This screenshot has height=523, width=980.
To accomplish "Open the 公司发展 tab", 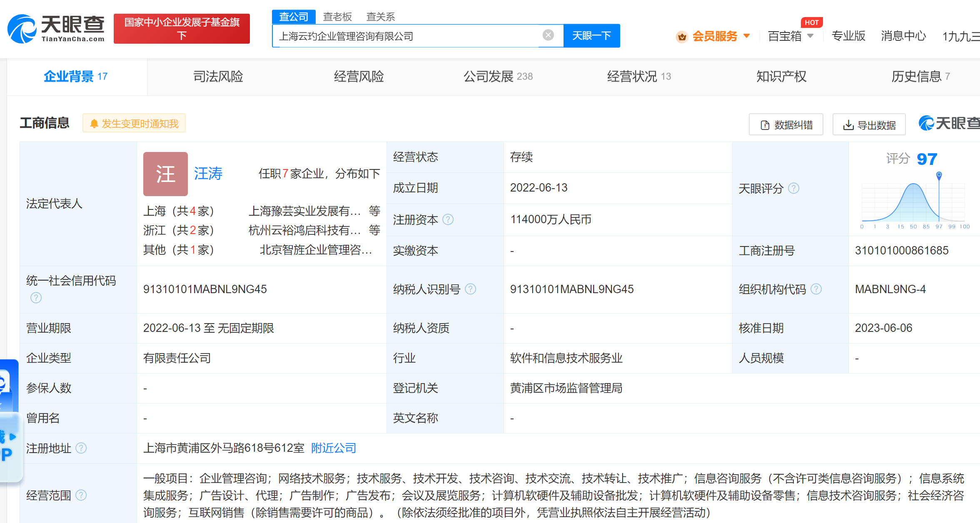I will pyautogui.click(x=498, y=77).
